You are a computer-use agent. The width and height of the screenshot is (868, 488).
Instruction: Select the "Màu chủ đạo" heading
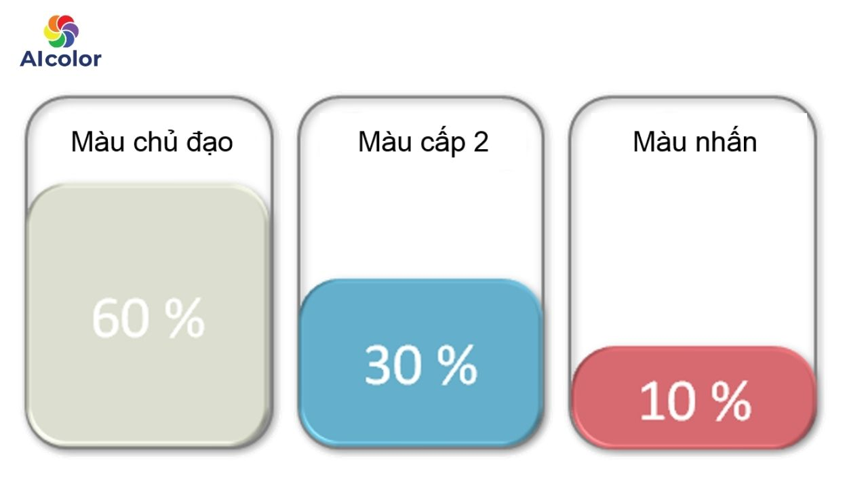click(152, 142)
